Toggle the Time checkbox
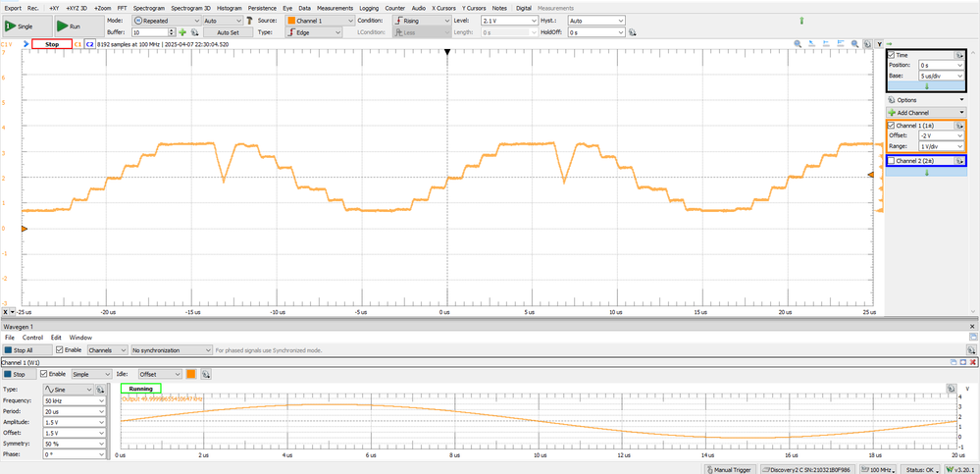980x474 pixels. 892,55
